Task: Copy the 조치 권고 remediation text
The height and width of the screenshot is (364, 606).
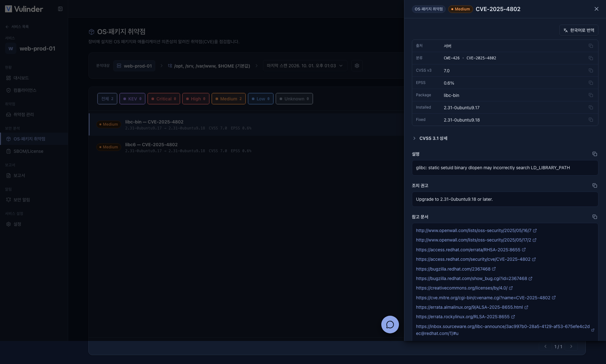Action: [x=595, y=185]
